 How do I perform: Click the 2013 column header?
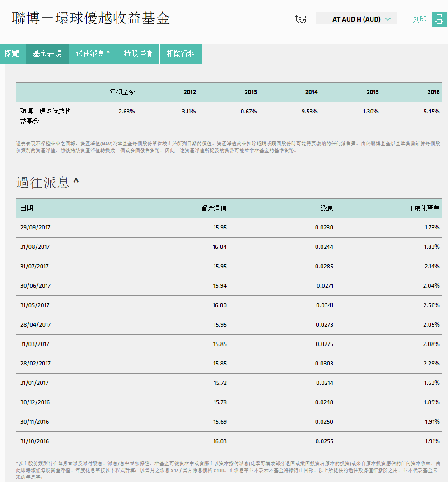click(251, 92)
